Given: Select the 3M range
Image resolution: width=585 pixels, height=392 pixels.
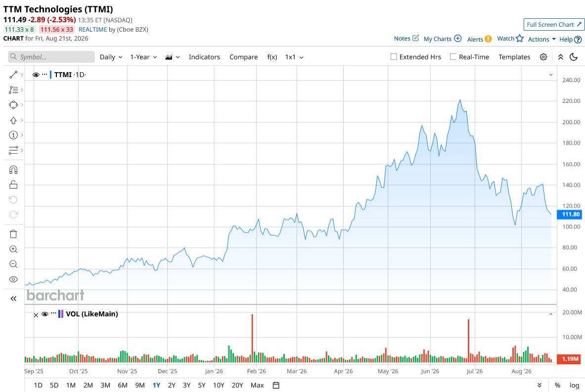Looking at the screenshot, I should (105, 385).
